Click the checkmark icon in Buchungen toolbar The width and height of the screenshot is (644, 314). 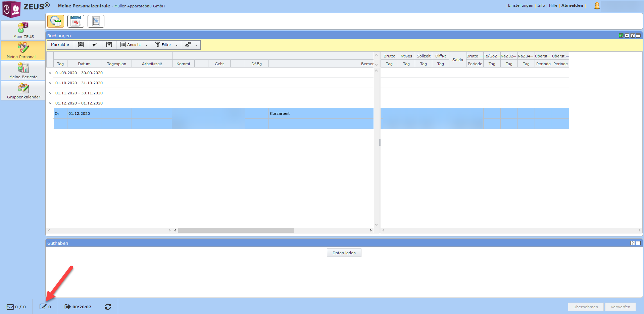pyautogui.click(x=95, y=45)
